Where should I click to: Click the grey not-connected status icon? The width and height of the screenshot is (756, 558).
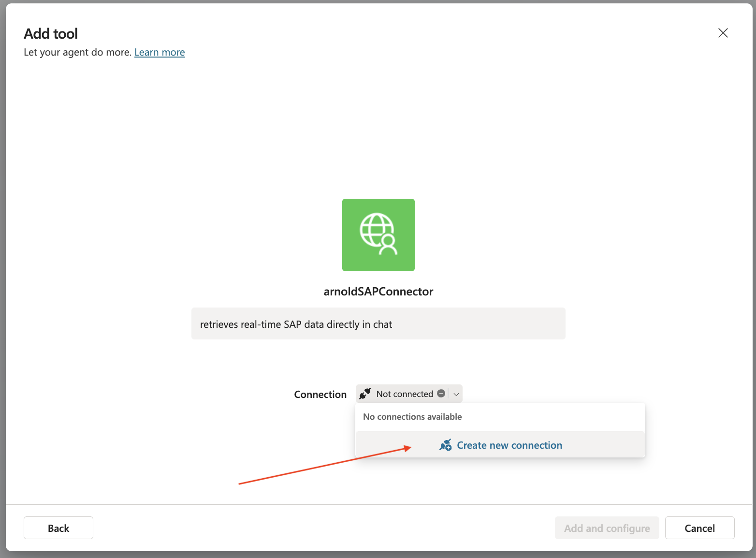click(441, 394)
